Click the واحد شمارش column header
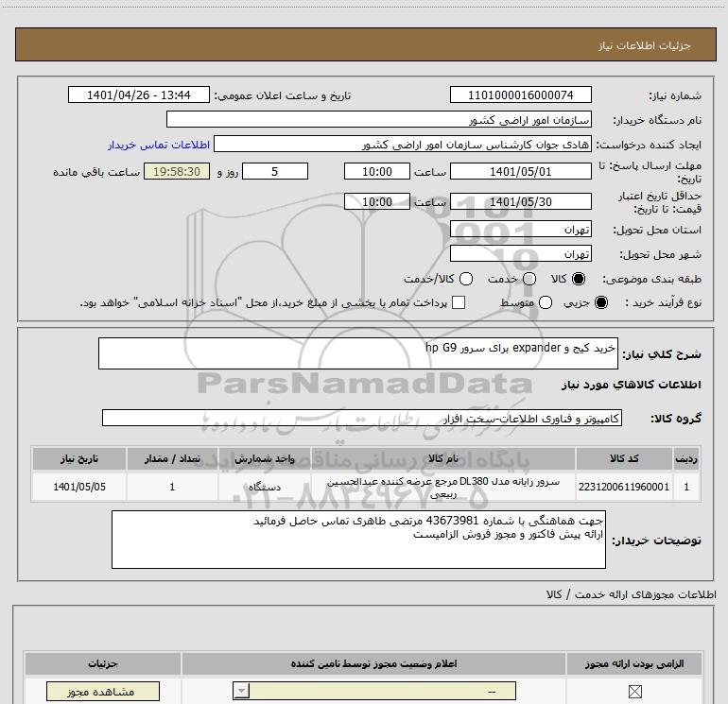728x704 pixels. (x=264, y=458)
